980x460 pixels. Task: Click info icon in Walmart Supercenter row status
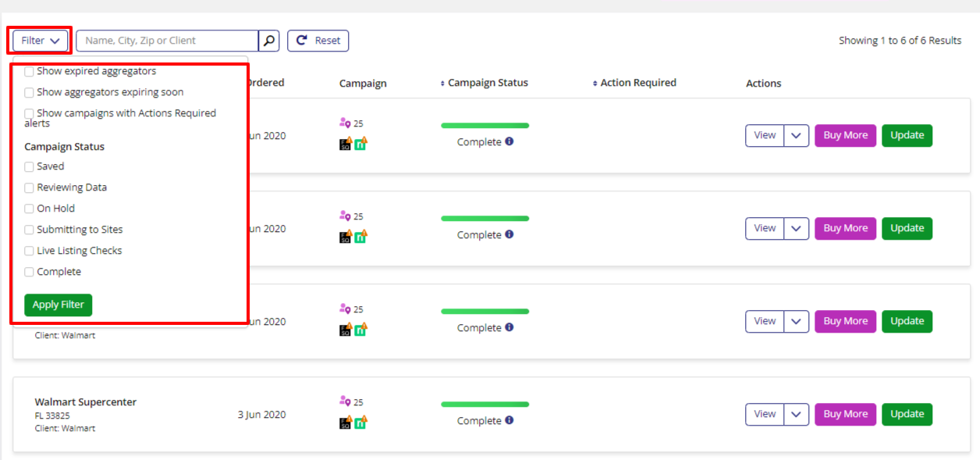510,420
